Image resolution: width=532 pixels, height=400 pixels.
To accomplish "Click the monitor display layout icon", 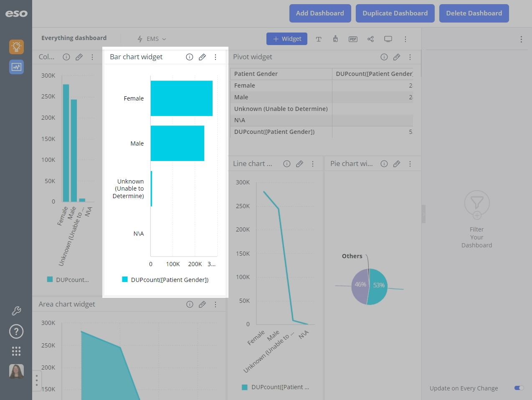I will coord(388,39).
